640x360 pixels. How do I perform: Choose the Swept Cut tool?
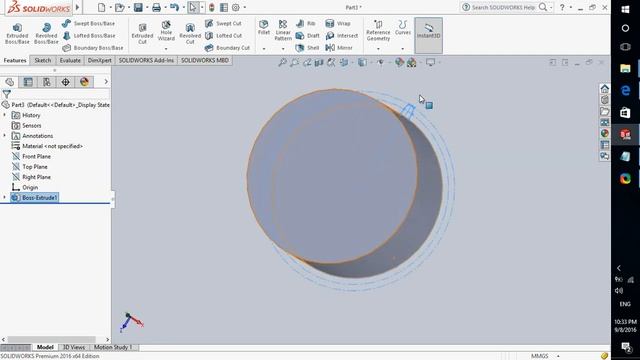click(223, 24)
